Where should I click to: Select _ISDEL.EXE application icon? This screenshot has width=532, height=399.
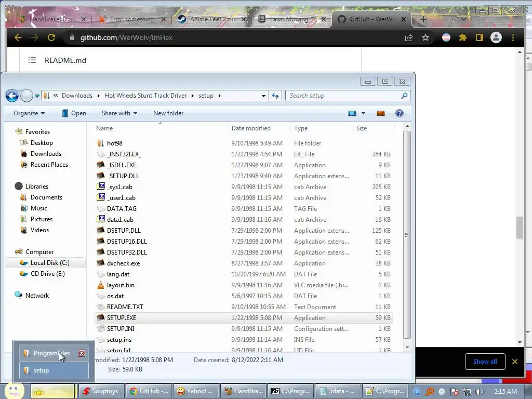(100, 165)
